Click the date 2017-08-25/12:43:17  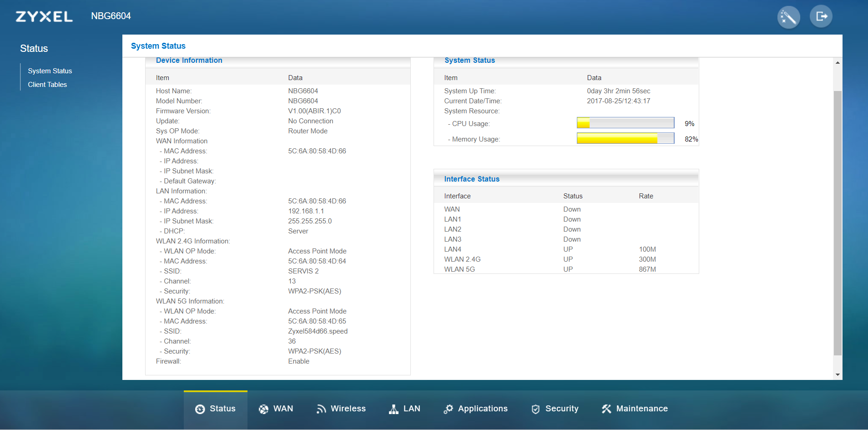click(x=619, y=101)
